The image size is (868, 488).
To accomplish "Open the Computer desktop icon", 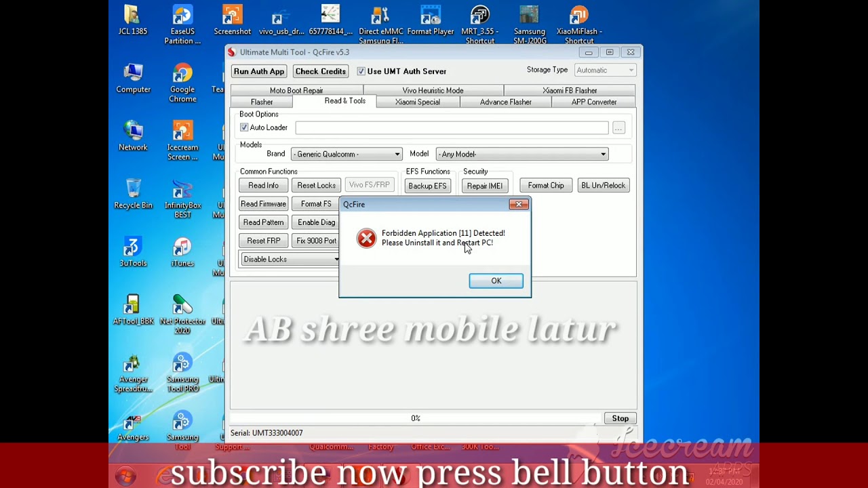I will coord(133,79).
